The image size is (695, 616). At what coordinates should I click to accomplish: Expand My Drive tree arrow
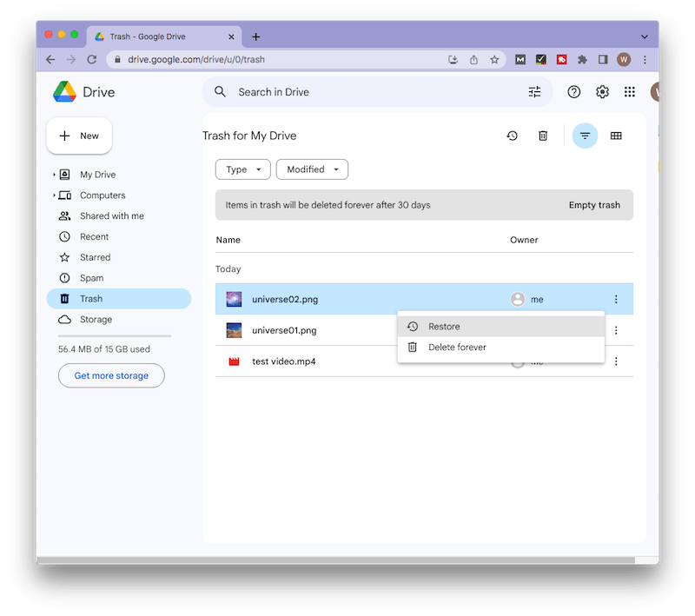(x=54, y=175)
